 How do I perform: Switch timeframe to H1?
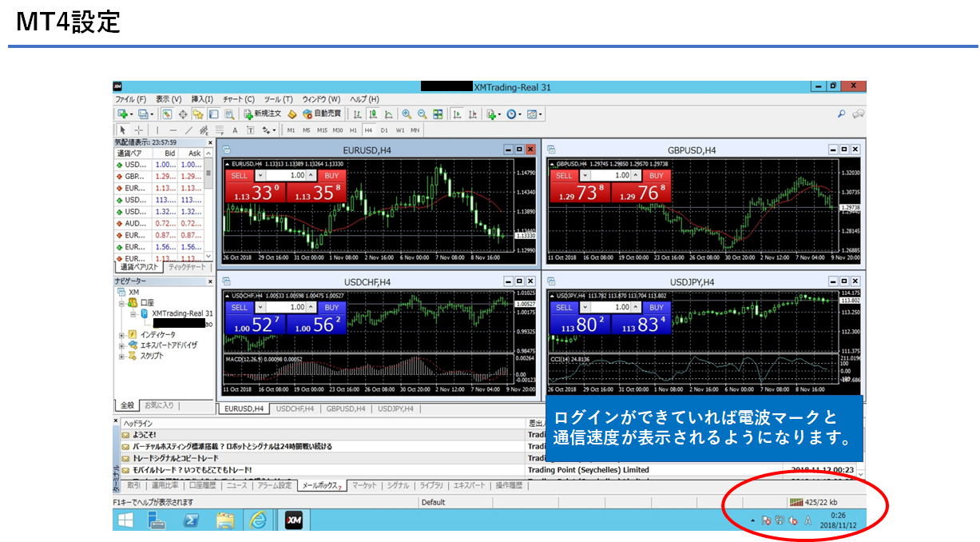(353, 130)
